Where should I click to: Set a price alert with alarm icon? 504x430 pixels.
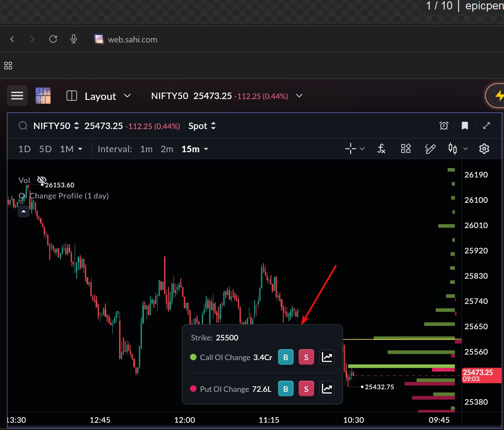[x=444, y=126]
